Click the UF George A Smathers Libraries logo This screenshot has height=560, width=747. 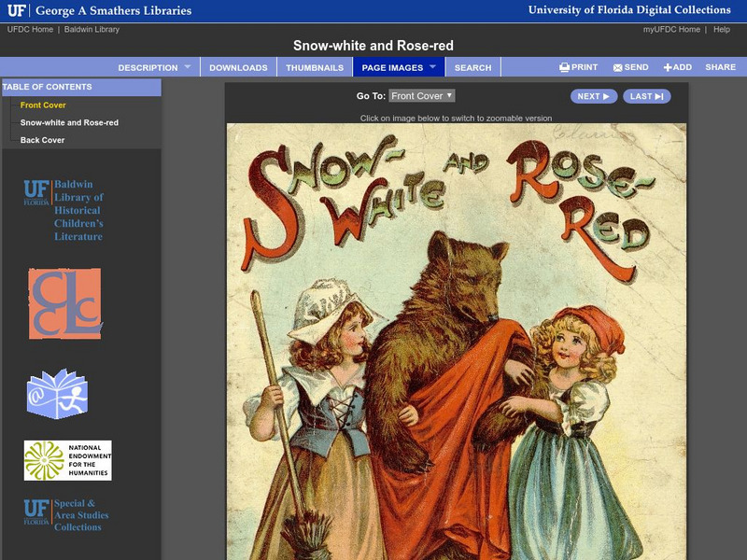99,11
